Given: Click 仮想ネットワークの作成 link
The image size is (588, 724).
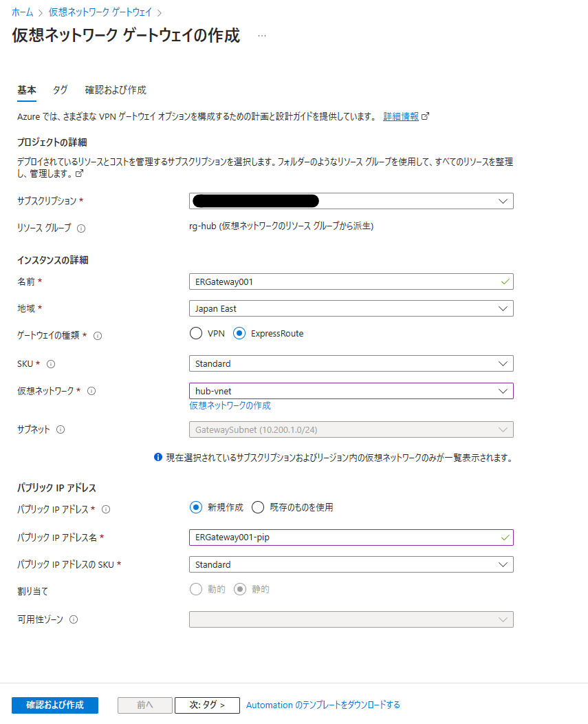Looking at the screenshot, I should (x=230, y=405).
